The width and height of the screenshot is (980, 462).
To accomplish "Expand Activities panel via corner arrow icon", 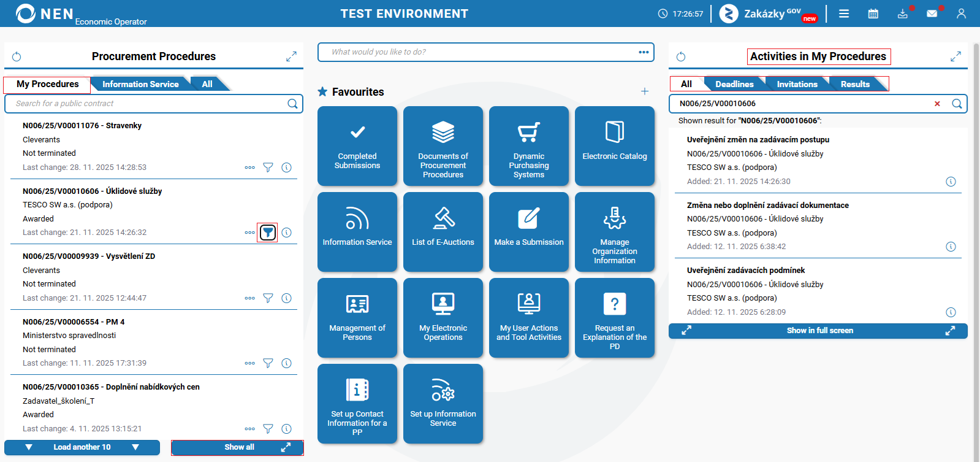I will (955, 56).
